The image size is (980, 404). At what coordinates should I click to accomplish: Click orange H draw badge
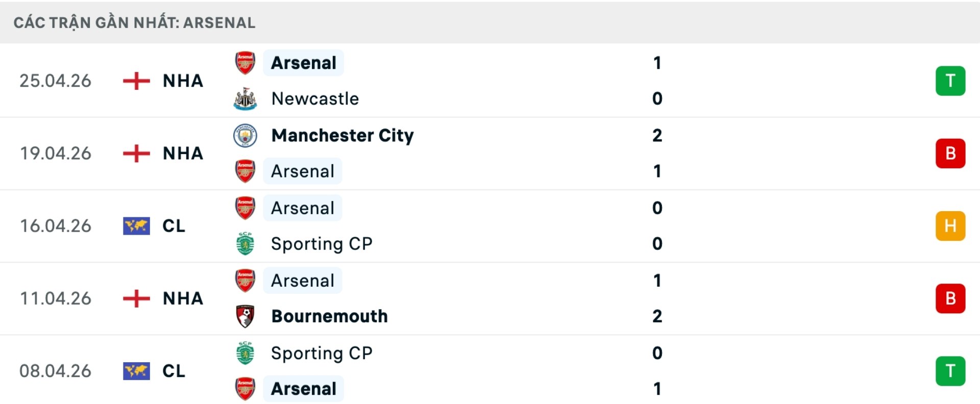pyautogui.click(x=950, y=225)
